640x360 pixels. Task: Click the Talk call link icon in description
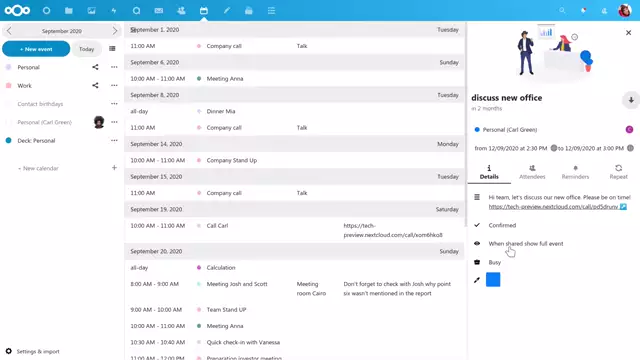tap(623, 207)
